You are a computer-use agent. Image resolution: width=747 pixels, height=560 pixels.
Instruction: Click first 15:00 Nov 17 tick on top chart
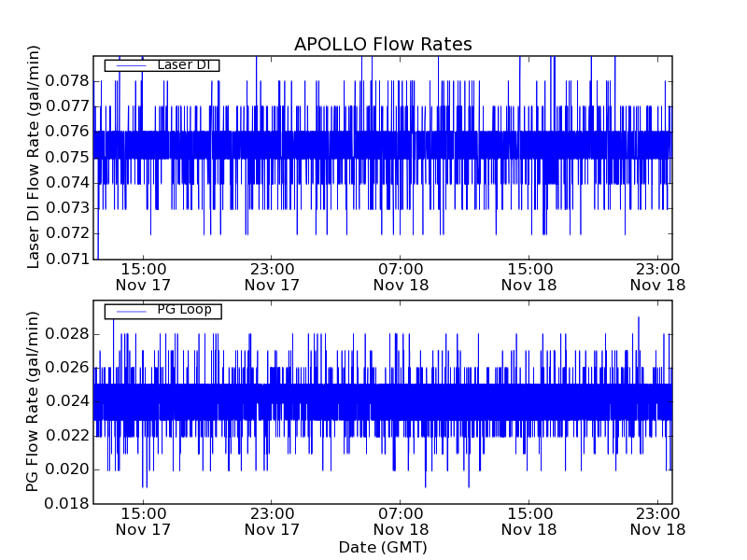[x=143, y=276]
